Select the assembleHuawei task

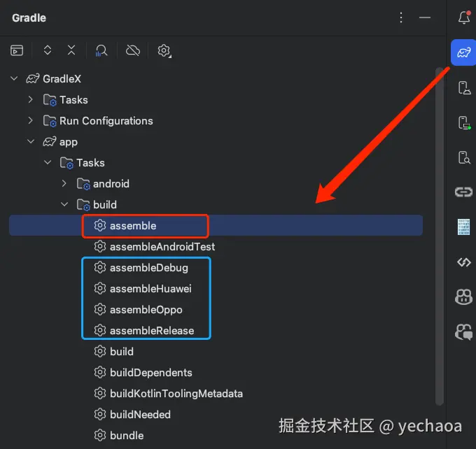click(150, 289)
